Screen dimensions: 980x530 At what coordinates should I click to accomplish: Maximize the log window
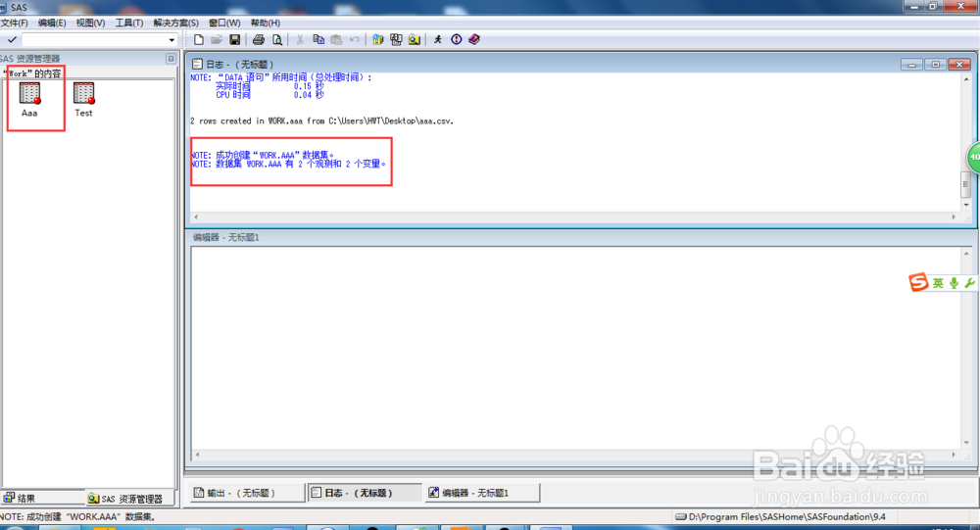[935, 65]
